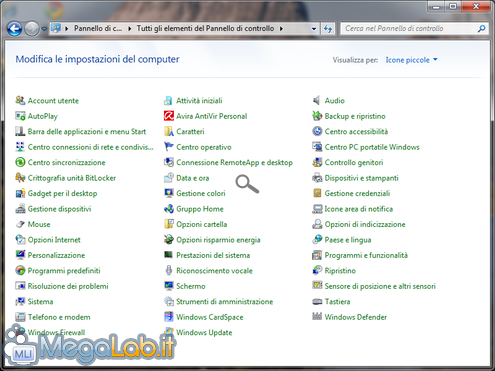Screen dimensions: 495x371
Task: Open the address bar history dropdown arrow
Action: click(314, 29)
